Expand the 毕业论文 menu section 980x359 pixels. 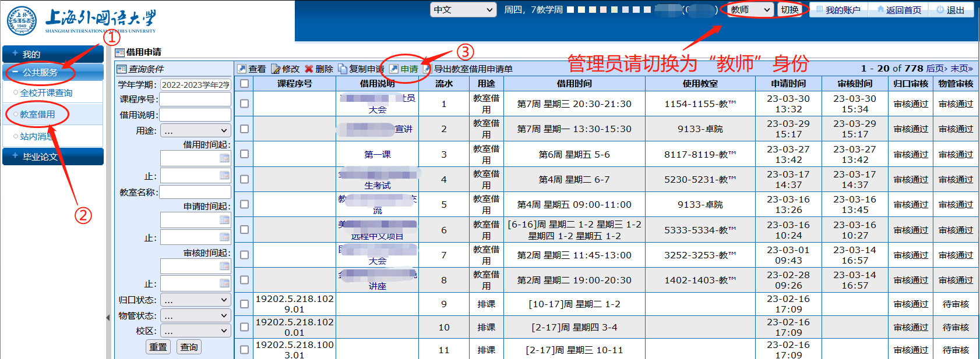pos(53,157)
